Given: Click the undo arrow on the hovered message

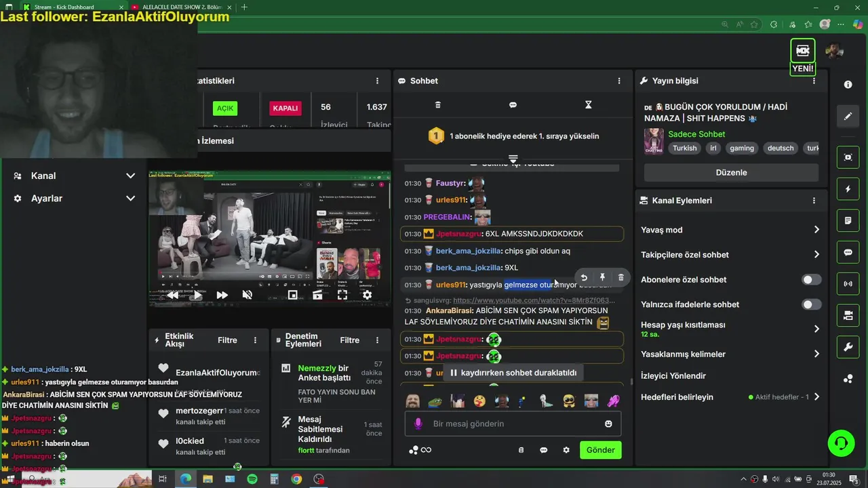Looking at the screenshot, I should tap(584, 277).
